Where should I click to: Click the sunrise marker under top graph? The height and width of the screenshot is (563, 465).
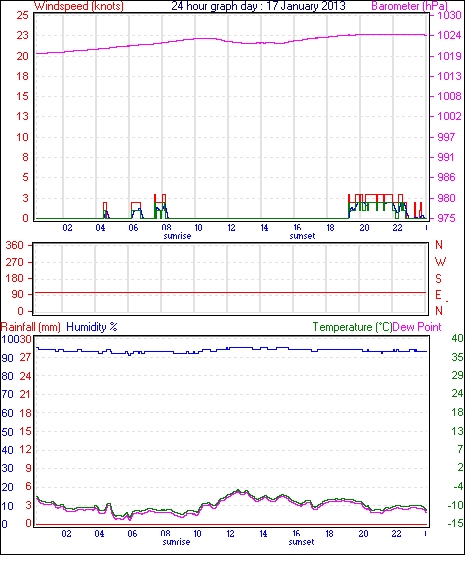177,236
